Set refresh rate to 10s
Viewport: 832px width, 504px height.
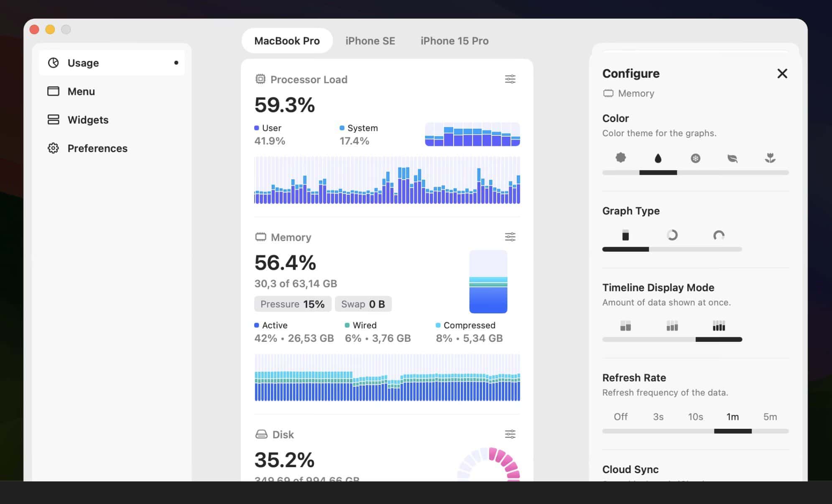[x=695, y=417]
